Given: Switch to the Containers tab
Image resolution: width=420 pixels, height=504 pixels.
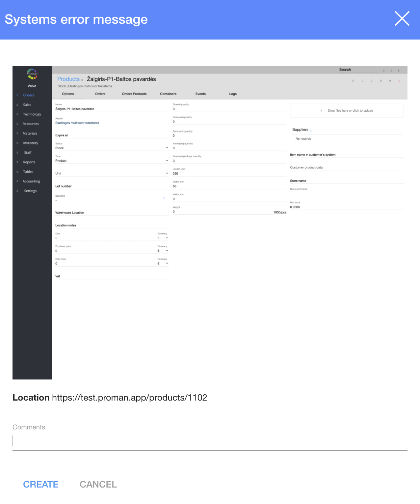Looking at the screenshot, I should [168, 94].
